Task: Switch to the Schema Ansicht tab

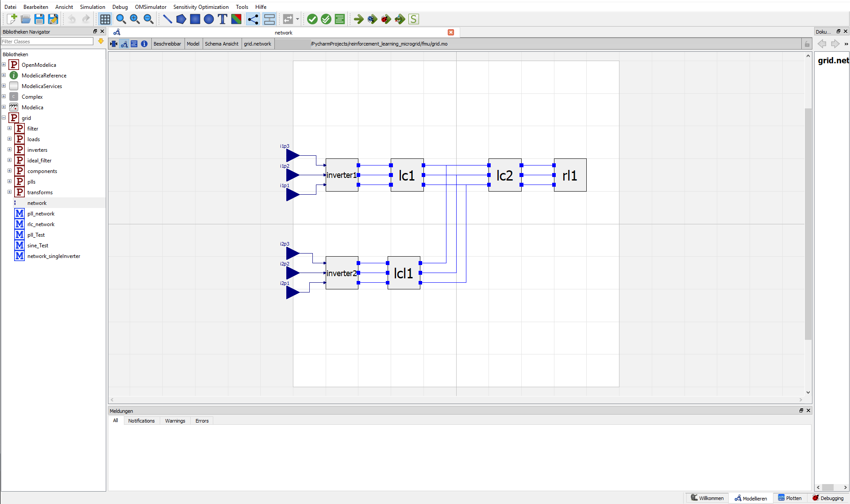Action: click(221, 43)
